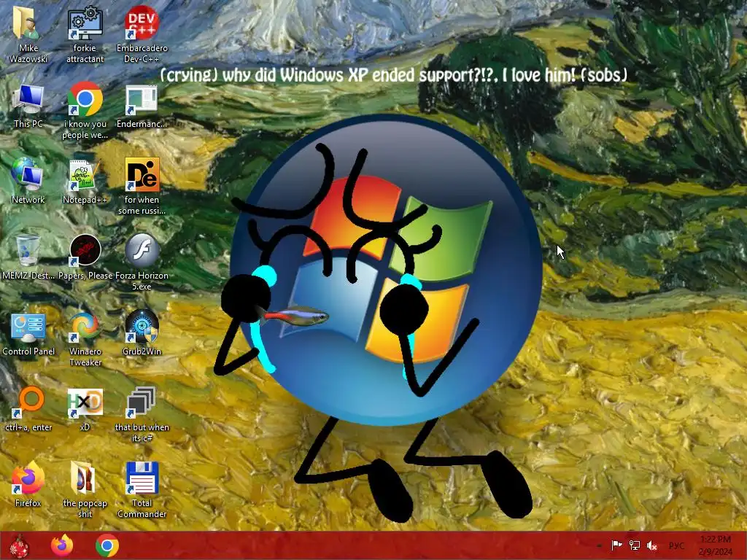Open the Start menu ornament button
Viewport: 747px width, 560px height.
click(19, 545)
